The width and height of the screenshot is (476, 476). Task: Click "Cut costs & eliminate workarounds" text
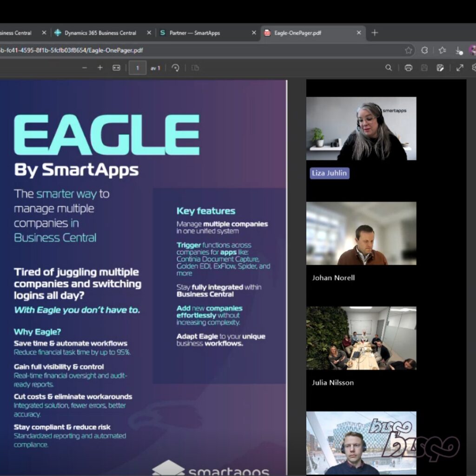click(73, 397)
